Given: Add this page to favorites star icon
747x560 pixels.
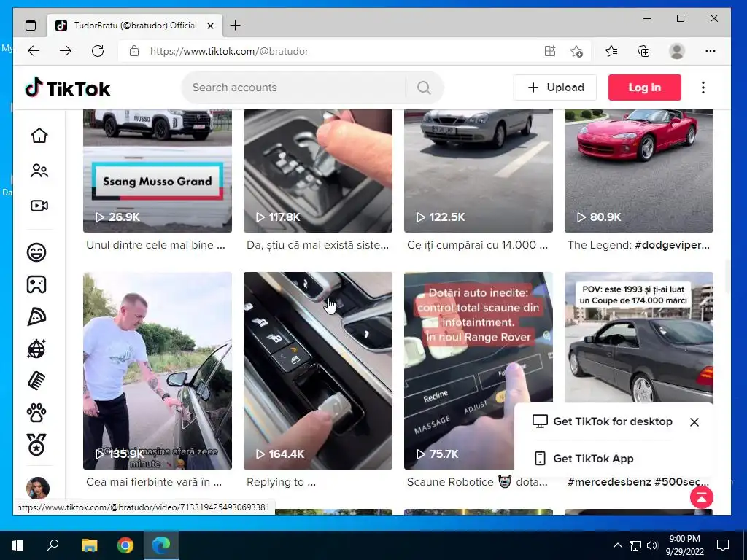Looking at the screenshot, I should [576, 51].
